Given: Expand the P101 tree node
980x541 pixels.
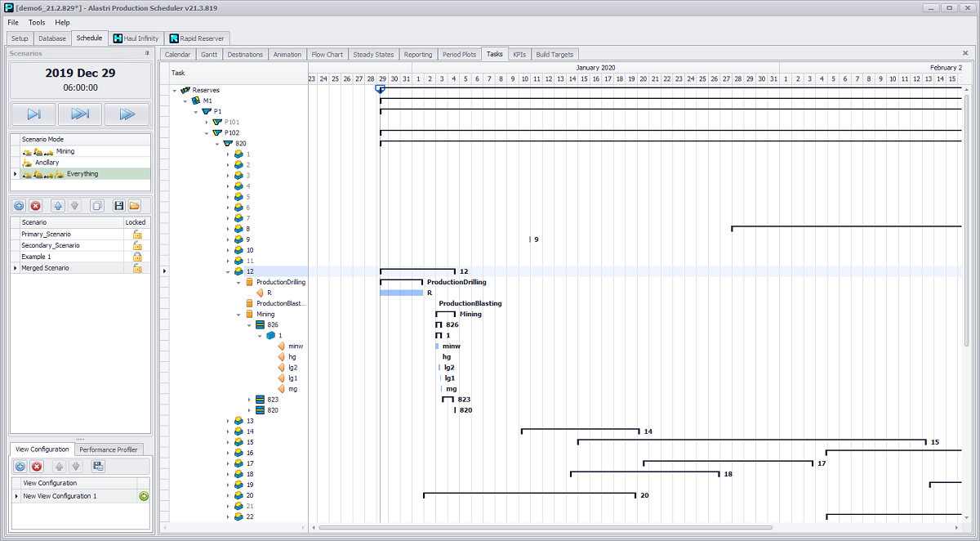Looking at the screenshot, I should point(207,122).
